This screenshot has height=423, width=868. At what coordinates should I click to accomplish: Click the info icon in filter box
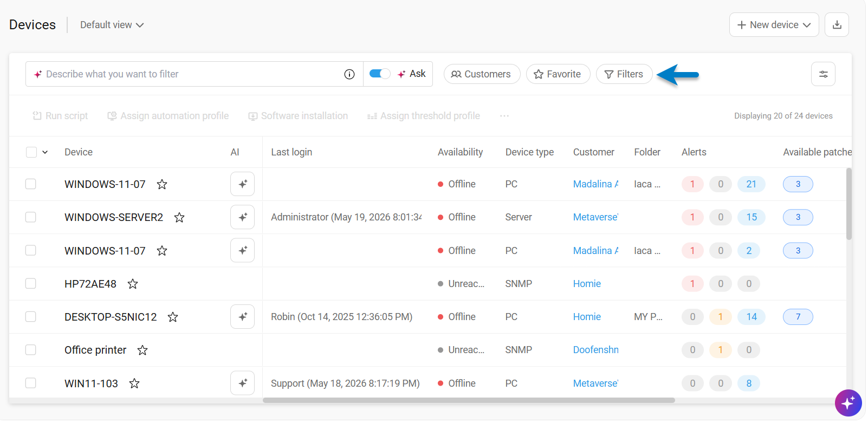point(349,74)
